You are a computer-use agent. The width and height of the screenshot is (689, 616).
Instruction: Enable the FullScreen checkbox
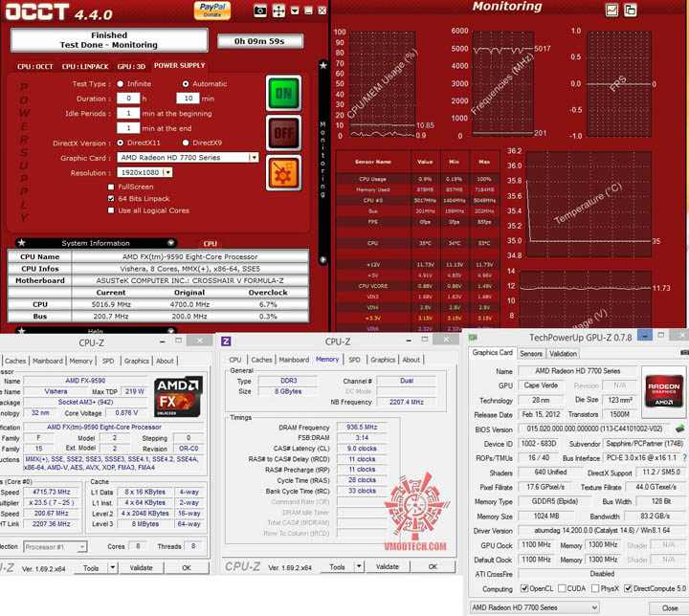click(x=111, y=187)
